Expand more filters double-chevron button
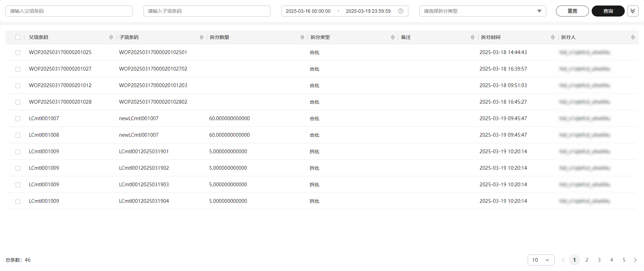Screen dimensions: 644x271 click(633, 11)
